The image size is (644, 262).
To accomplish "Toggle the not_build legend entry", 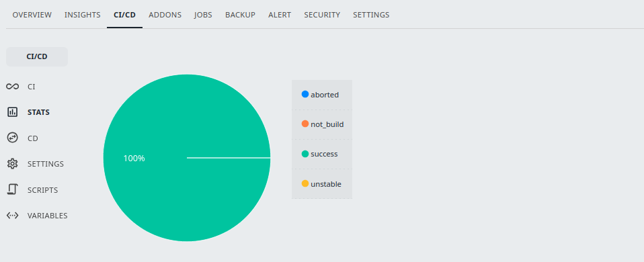I will coord(321,124).
